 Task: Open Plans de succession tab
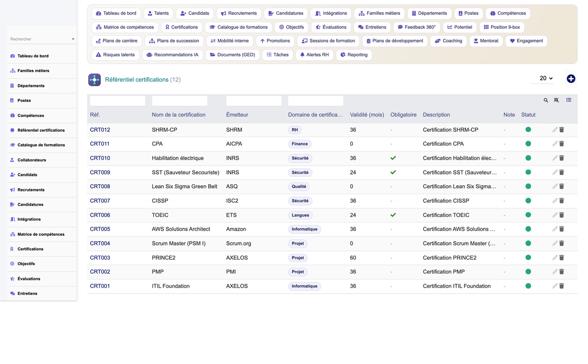click(174, 41)
